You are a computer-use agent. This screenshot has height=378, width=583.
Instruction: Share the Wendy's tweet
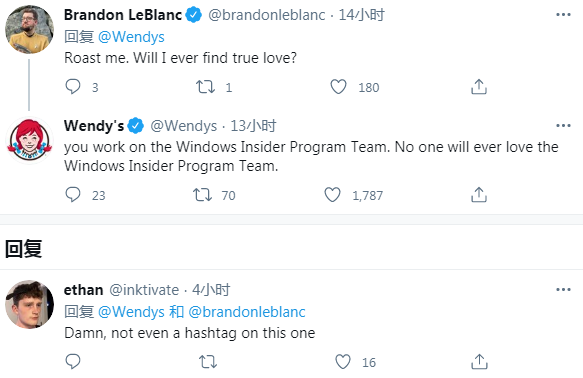[479, 195]
